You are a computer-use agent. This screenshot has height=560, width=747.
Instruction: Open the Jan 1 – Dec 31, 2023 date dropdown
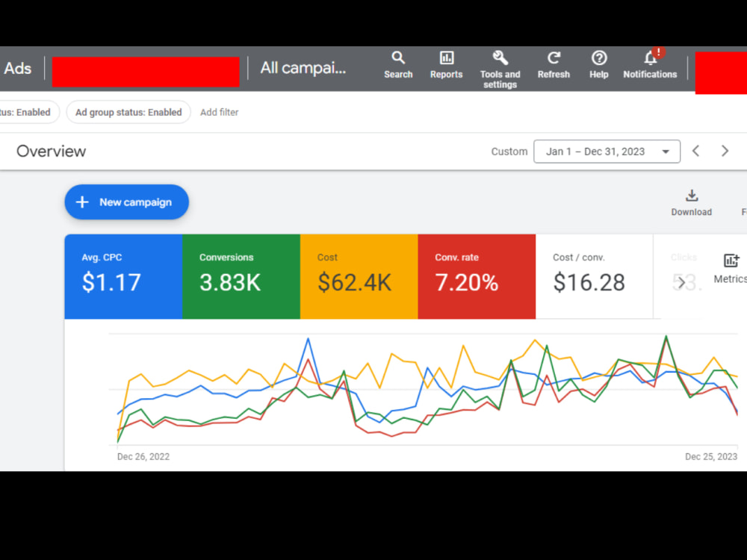tap(607, 152)
